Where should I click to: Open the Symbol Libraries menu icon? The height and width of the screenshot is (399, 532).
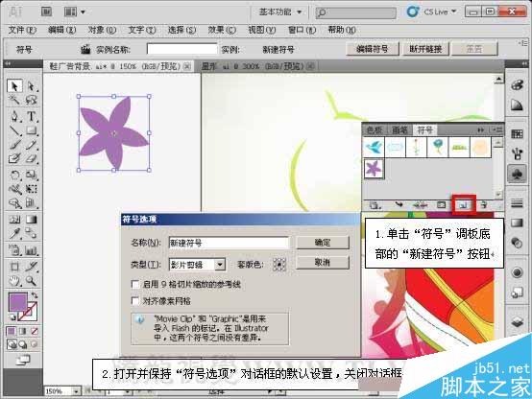click(x=375, y=204)
